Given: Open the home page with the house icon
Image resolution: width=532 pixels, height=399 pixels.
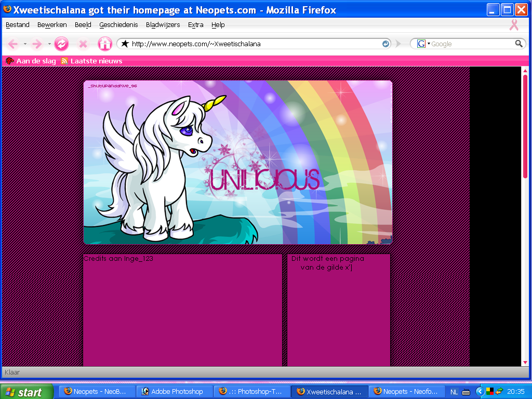Looking at the screenshot, I should (x=105, y=44).
